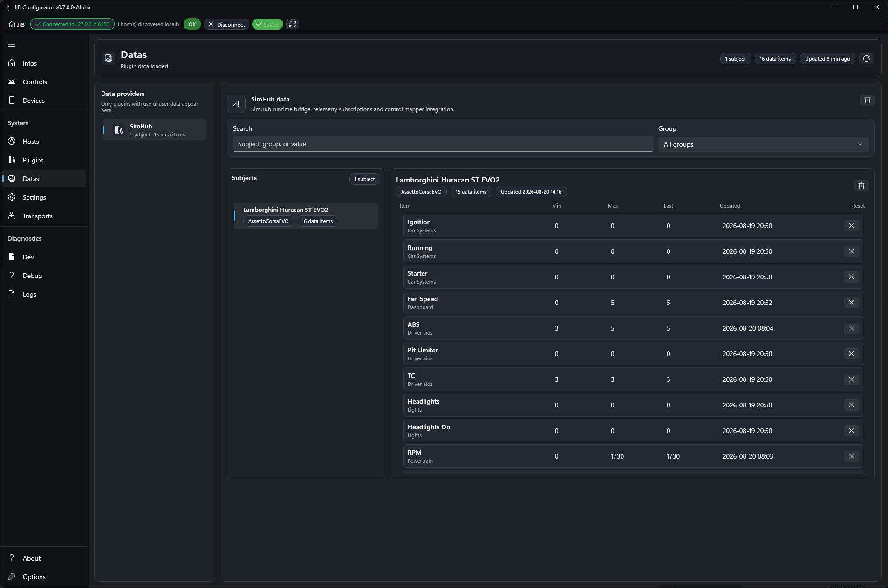Click the Datas page header icon

pyautogui.click(x=109, y=58)
